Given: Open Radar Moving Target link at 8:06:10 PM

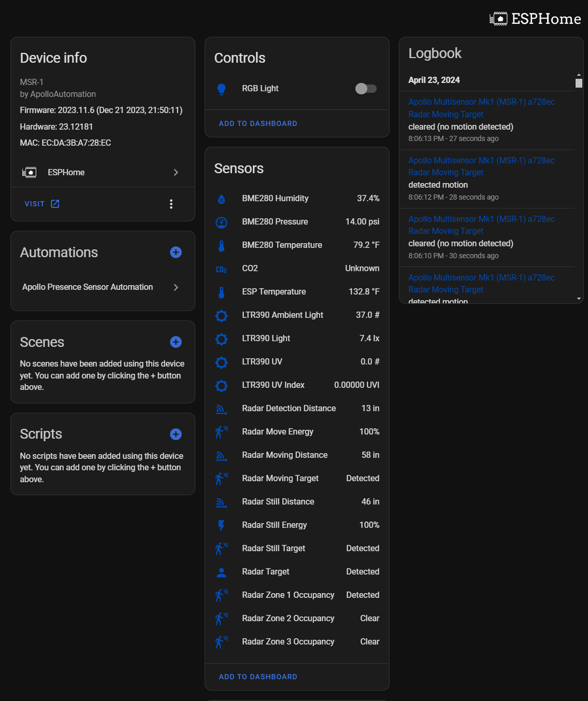Looking at the screenshot, I should 446,231.
